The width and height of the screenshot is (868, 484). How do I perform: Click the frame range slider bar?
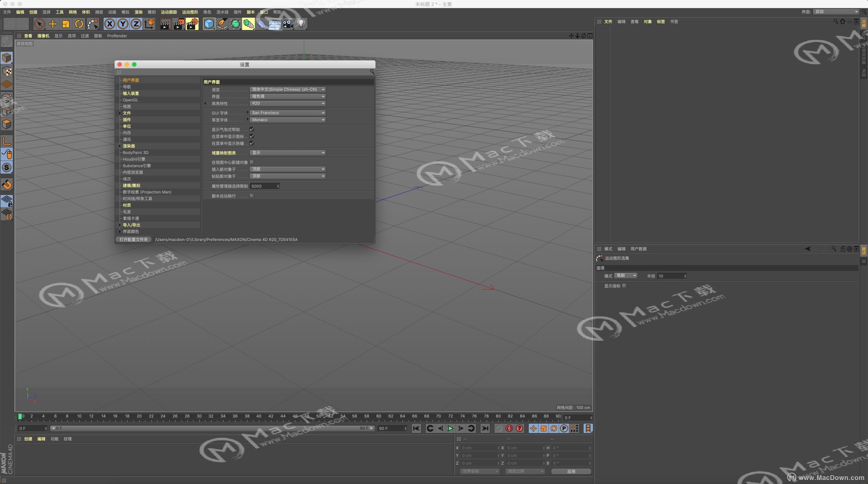[x=213, y=428]
